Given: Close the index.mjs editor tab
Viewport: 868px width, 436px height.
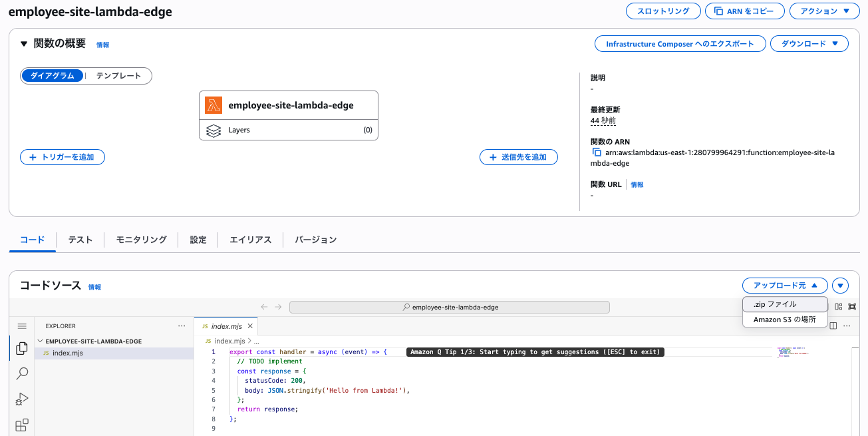Looking at the screenshot, I should click(x=250, y=326).
